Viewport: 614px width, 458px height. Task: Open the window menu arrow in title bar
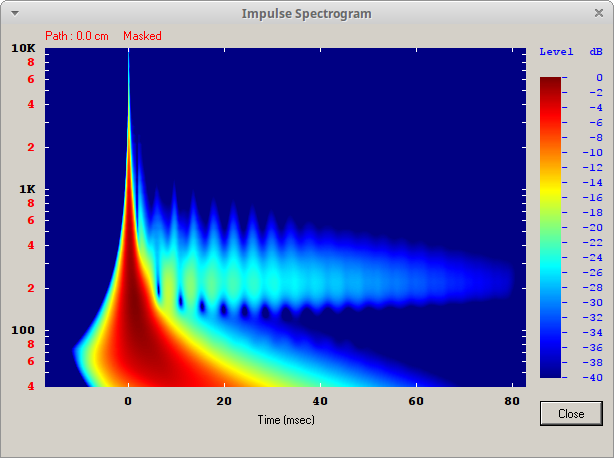coord(15,13)
